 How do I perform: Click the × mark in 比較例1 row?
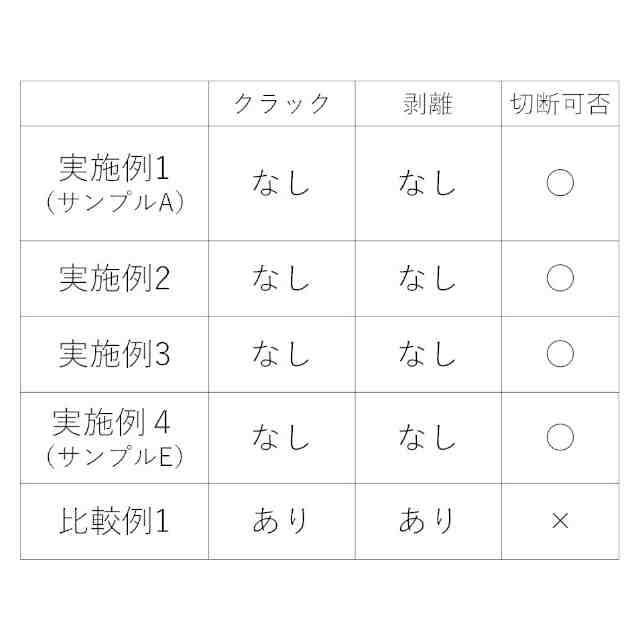560,521
